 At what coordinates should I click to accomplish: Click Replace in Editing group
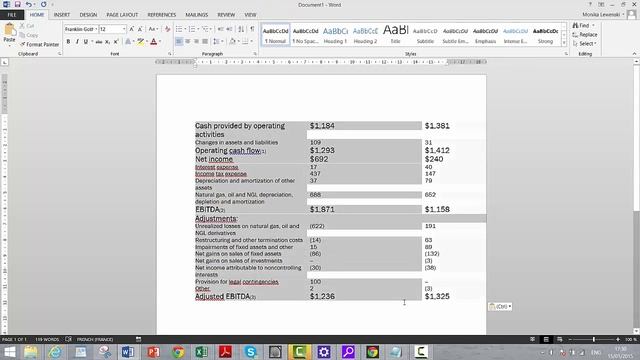click(x=585, y=35)
